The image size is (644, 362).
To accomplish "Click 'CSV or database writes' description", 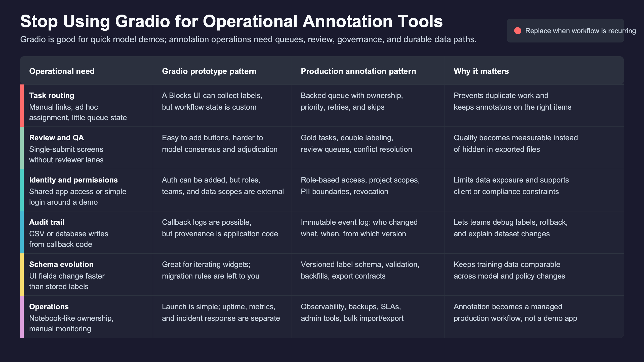I will [69, 239].
